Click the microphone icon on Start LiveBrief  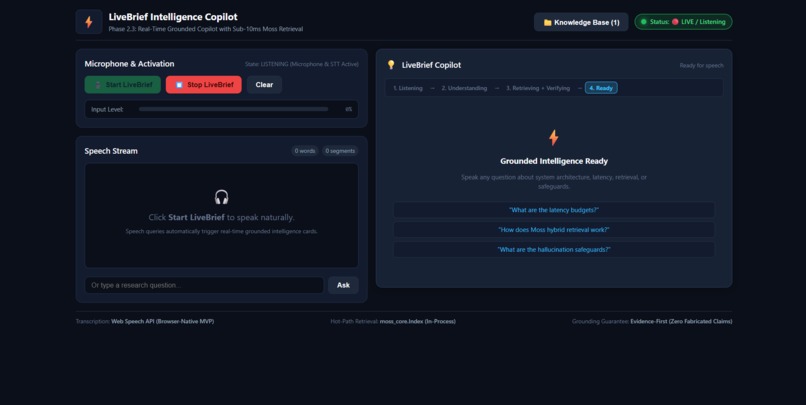[98, 85]
